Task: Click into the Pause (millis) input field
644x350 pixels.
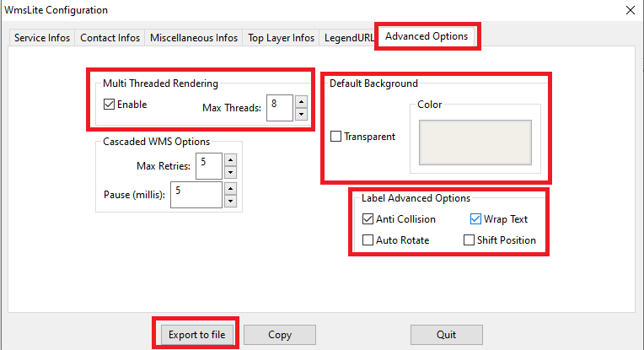Action: point(196,195)
